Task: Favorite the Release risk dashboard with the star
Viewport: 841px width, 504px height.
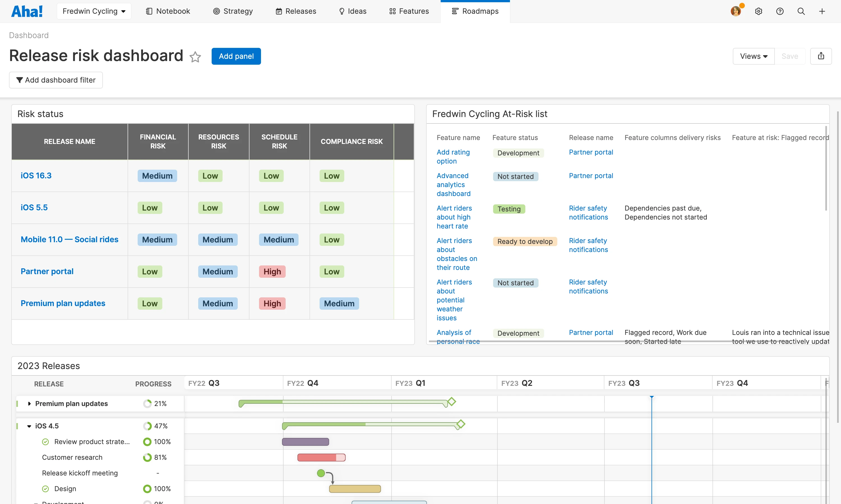Action: tap(195, 57)
